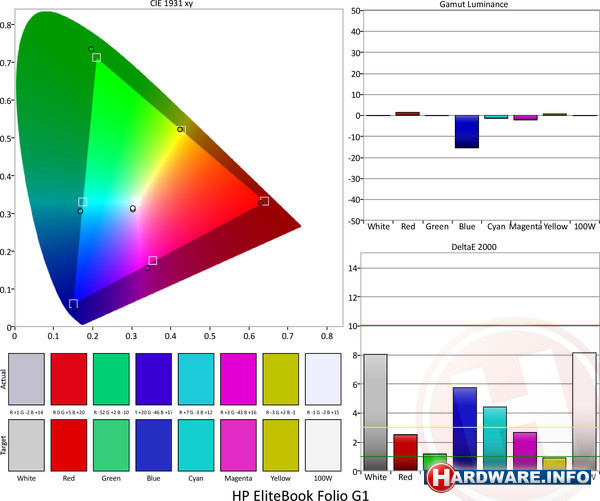This screenshot has width=600, height=501.
Task: Click the measured green circle on CIE chart
Action: click(x=91, y=49)
